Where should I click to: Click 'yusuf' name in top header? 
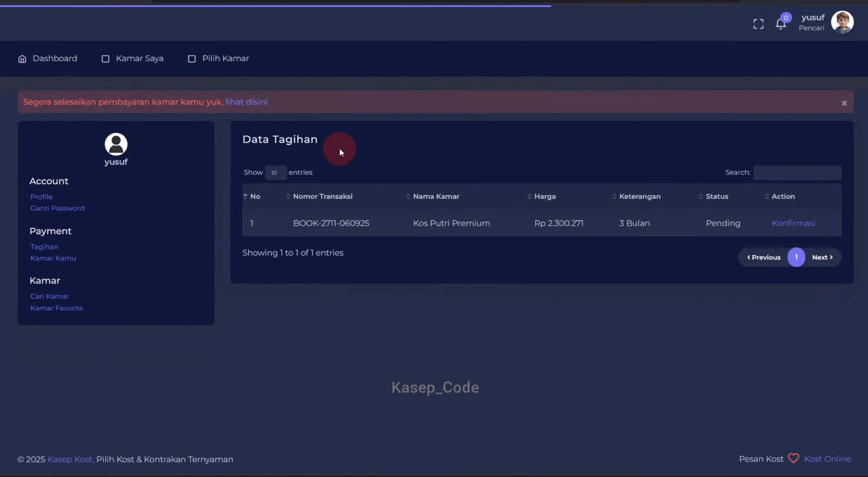[x=813, y=17]
